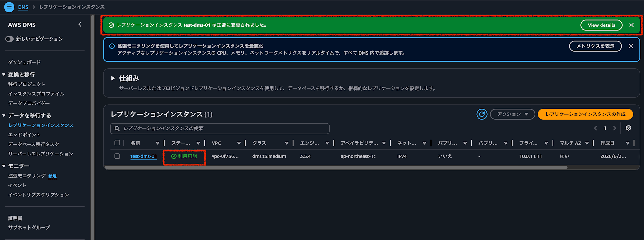Sort by the アベイラビリティ column arrow
644x240 pixels.
coord(384,143)
